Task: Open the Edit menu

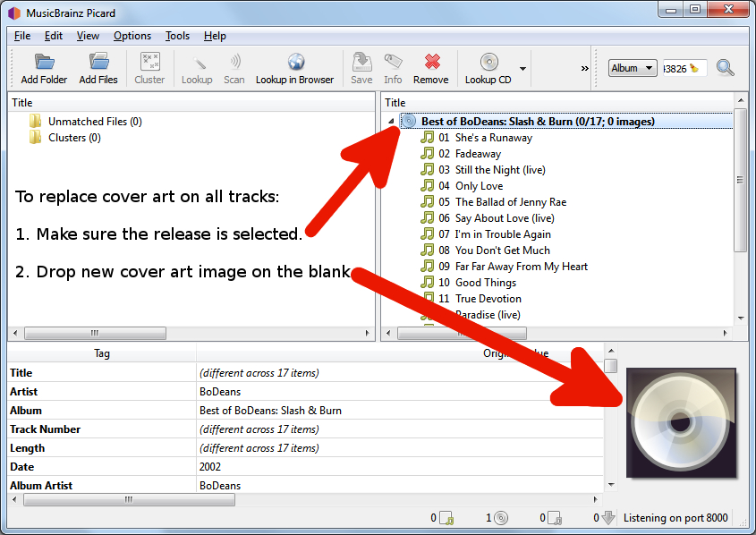Action: click(54, 36)
